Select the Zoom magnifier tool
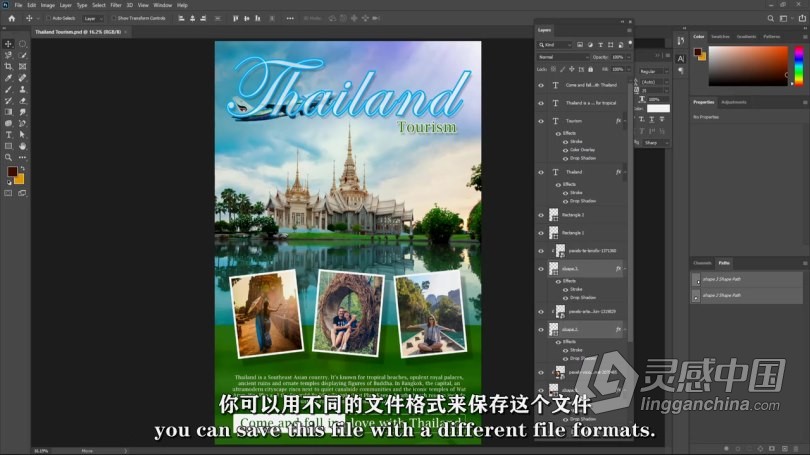This screenshot has height=455, width=810. (8, 158)
